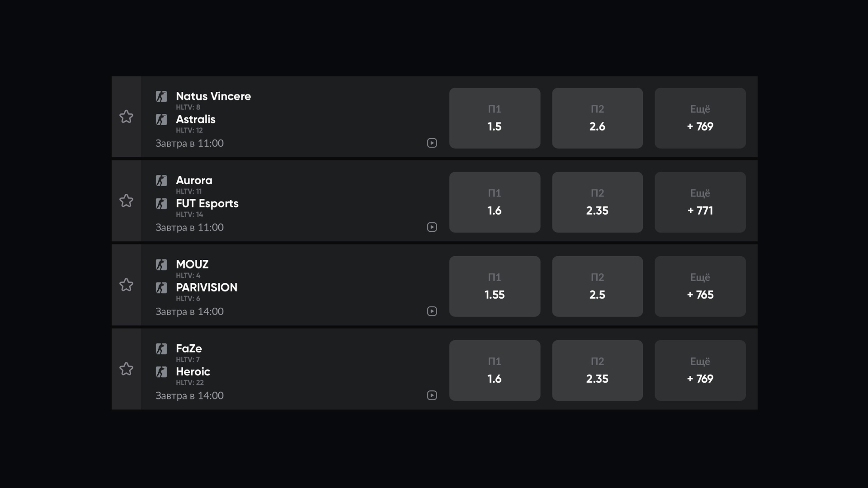Show Ещё + 771 more markets

(x=700, y=202)
